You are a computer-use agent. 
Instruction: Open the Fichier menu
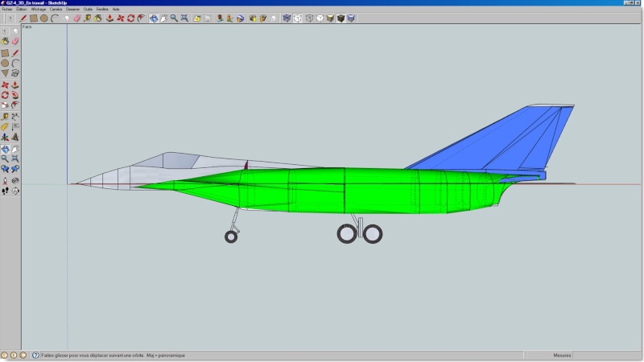point(7,9)
